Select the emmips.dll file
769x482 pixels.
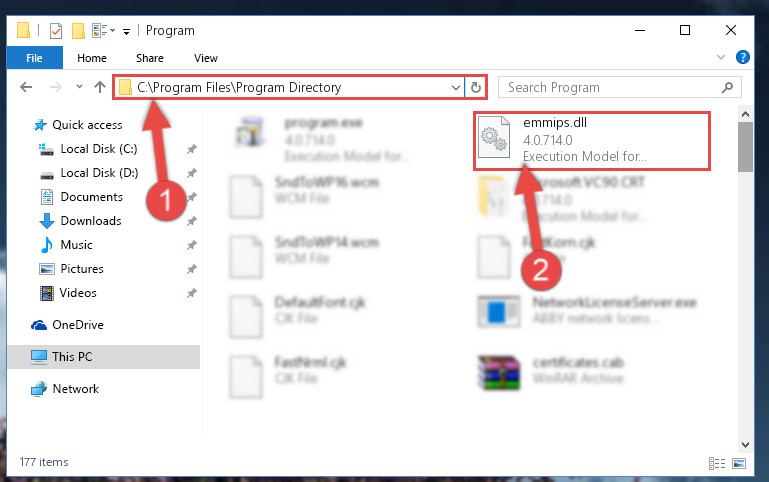click(x=592, y=140)
